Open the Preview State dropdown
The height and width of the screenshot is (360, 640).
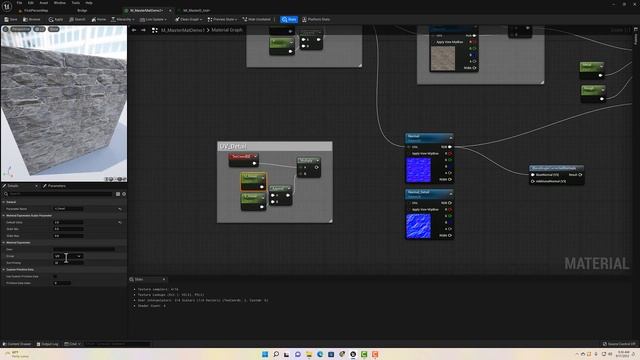click(222, 20)
